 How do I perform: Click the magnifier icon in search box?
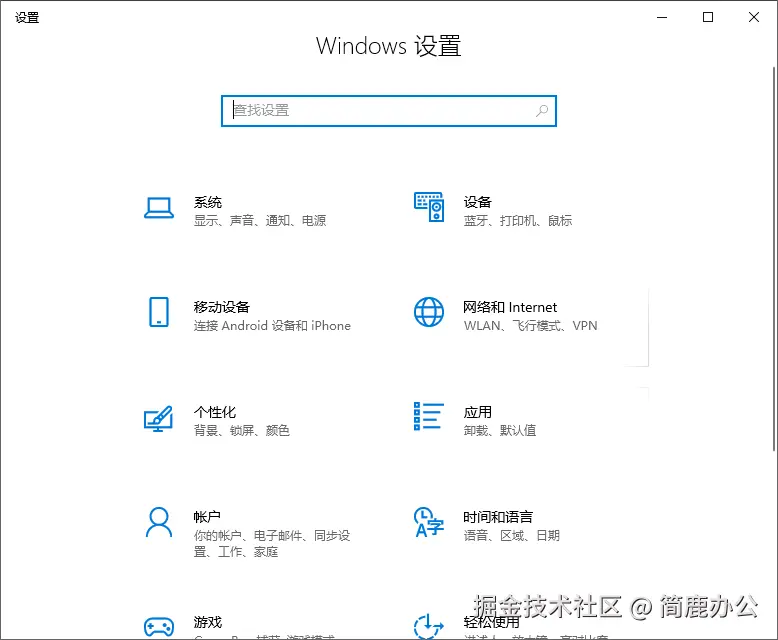tap(542, 111)
